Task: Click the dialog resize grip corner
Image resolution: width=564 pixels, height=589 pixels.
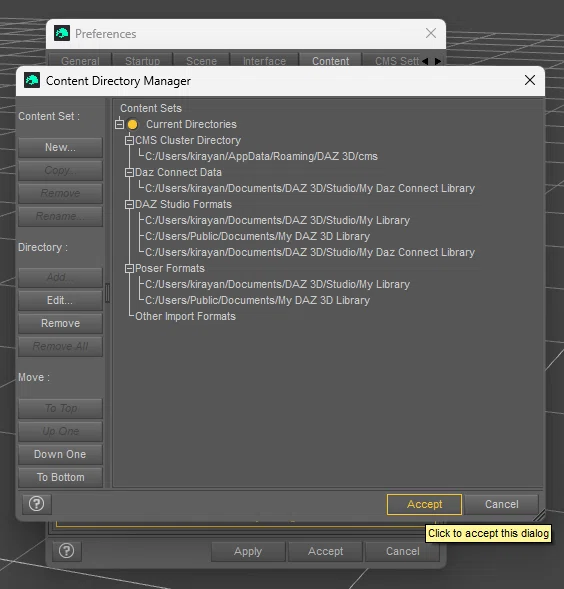Action: [539, 515]
